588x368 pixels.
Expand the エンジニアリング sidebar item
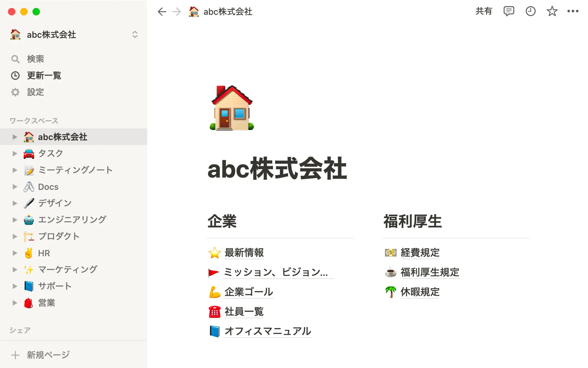(14, 220)
